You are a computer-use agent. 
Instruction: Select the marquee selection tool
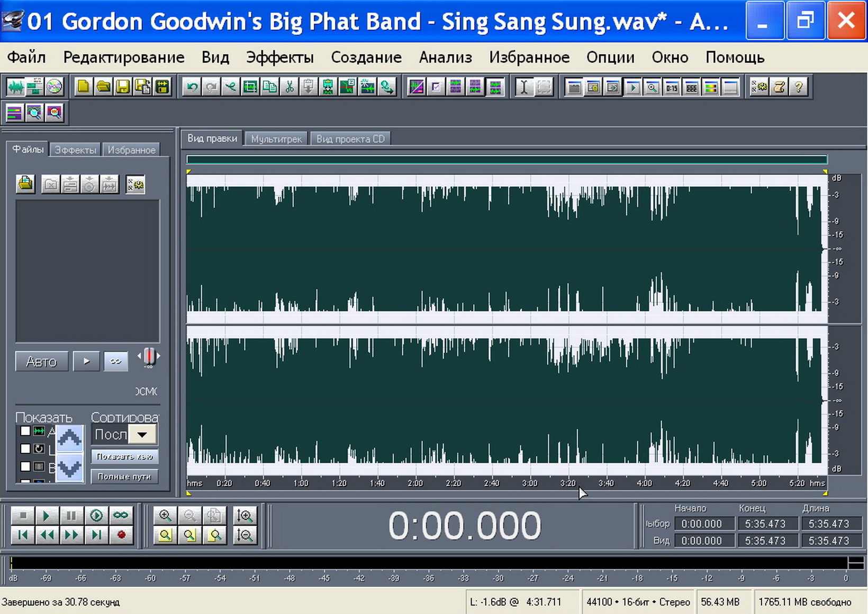coord(544,87)
